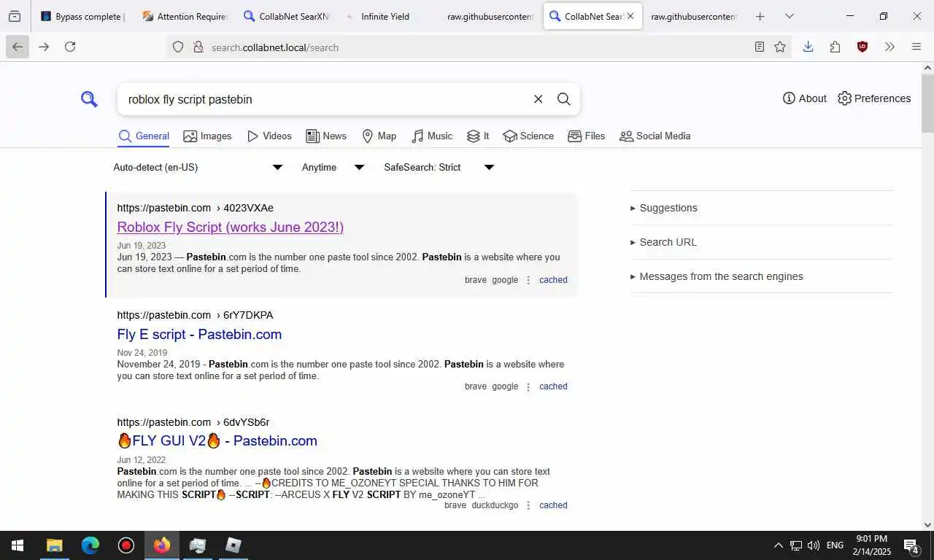Switch to Infinite Yield tab

[x=385, y=16]
